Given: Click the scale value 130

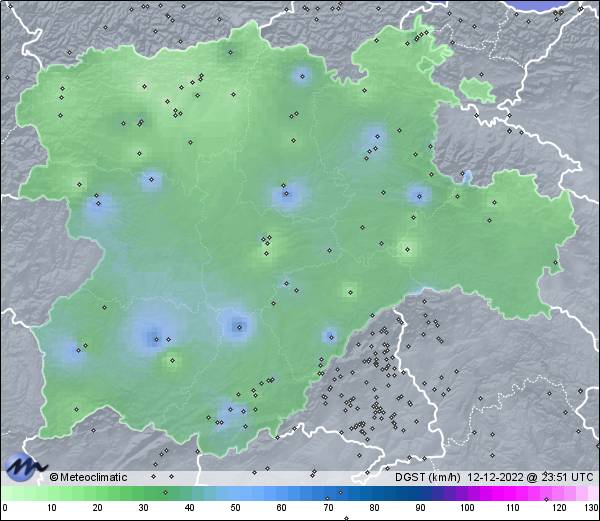Looking at the screenshot, I should [x=591, y=508].
